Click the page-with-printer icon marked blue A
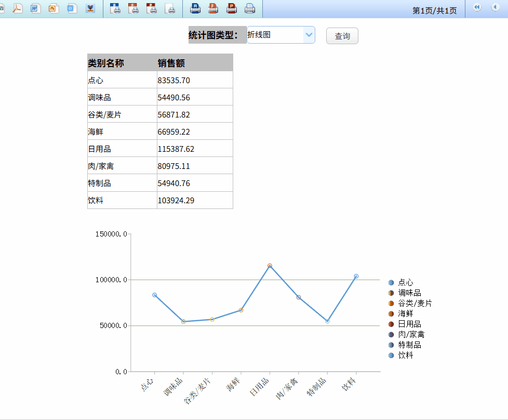The width and height of the screenshot is (508, 420). (x=115, y=8)
